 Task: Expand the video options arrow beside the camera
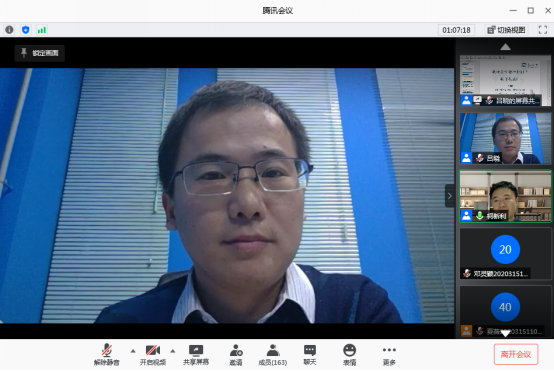coord(173,351)
